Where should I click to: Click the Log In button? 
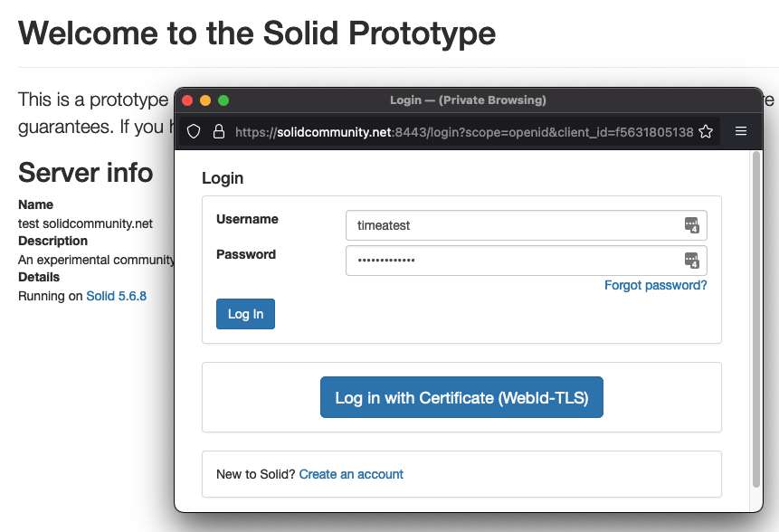(245, 313)
